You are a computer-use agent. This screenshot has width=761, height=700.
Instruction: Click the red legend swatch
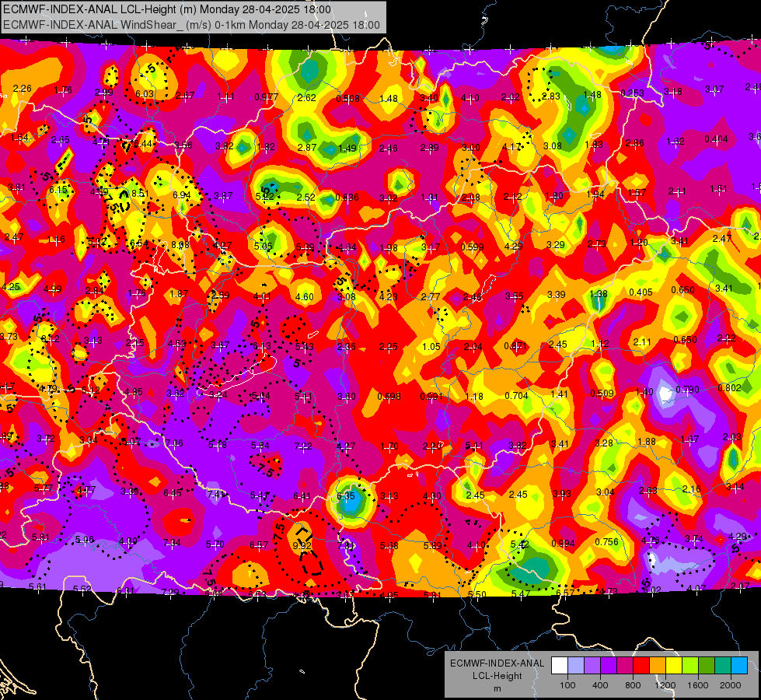click(x=641, y=666)
